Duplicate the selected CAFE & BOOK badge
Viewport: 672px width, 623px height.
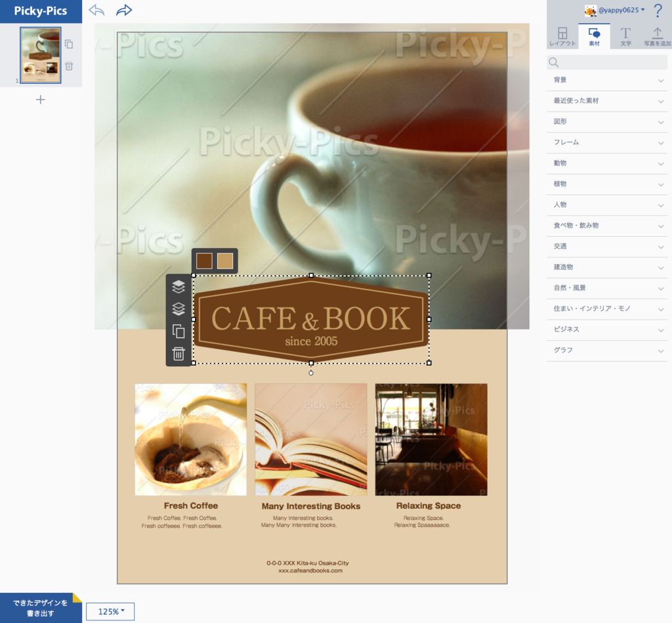[178, 332]
